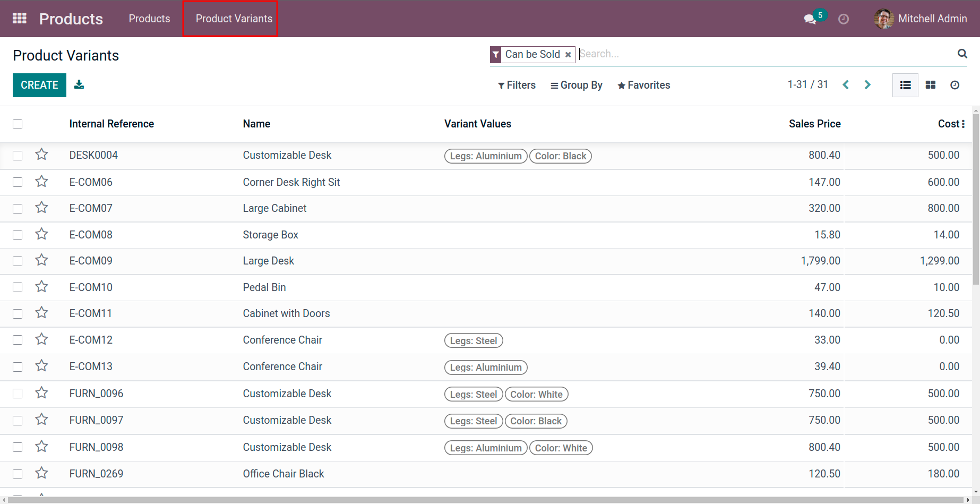Sort by Sales Price column
Screen dimensions: 980x504
tap(814, 124)
